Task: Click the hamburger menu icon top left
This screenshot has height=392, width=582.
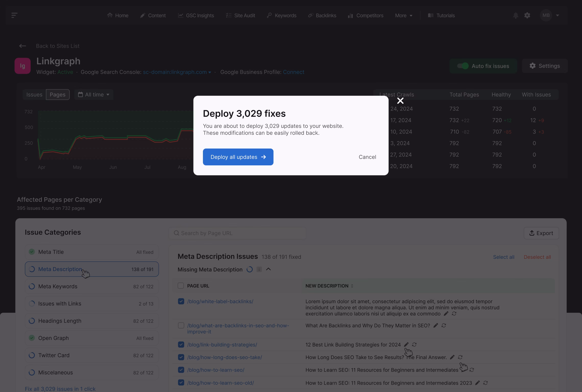Action: [14, 15]
